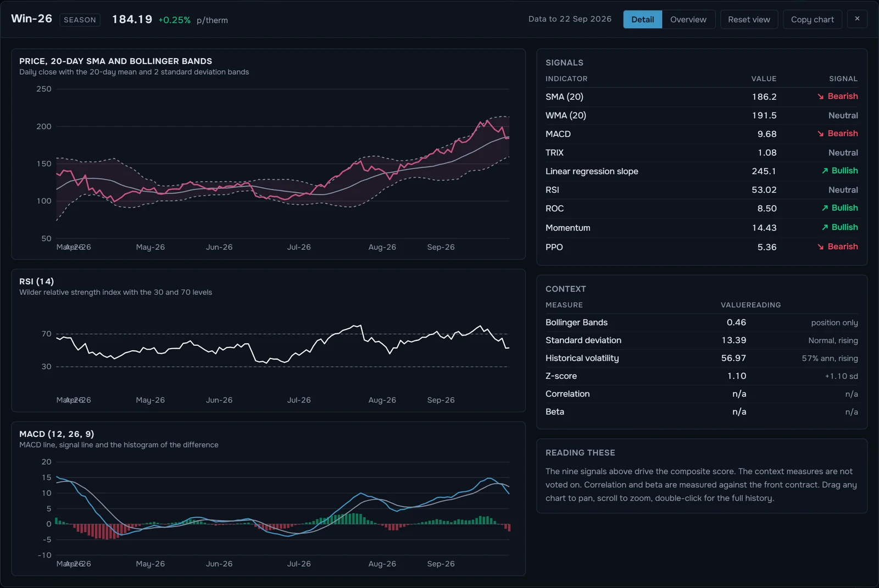Click the SIGNAL column header
879x588 pixels.
point(843,79)
